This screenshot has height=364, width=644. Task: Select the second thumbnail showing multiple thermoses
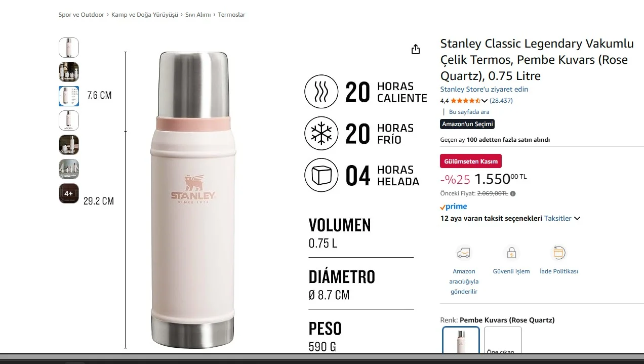pyautogui.click(x=69, y=72)
